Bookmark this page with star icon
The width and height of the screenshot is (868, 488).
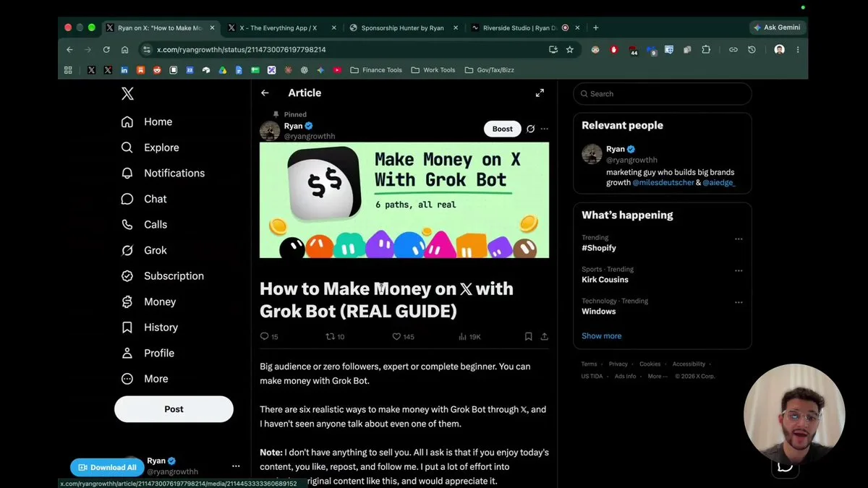coord(569,50)
